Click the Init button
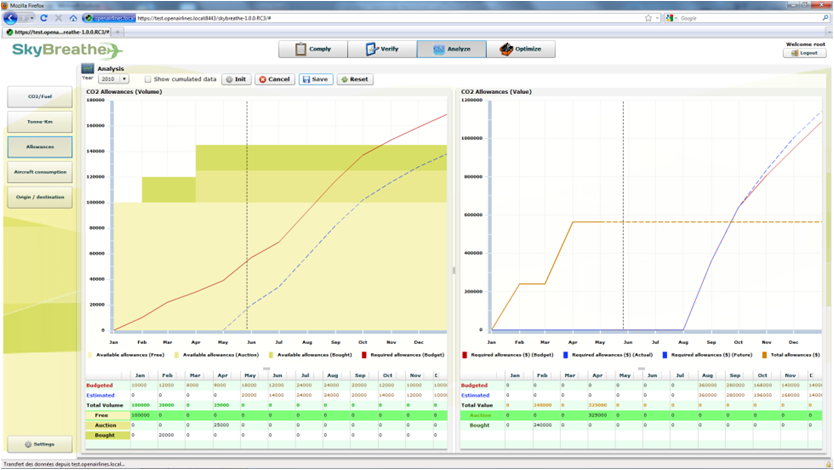This screenshot has height=470, width=834. point(236,79)
